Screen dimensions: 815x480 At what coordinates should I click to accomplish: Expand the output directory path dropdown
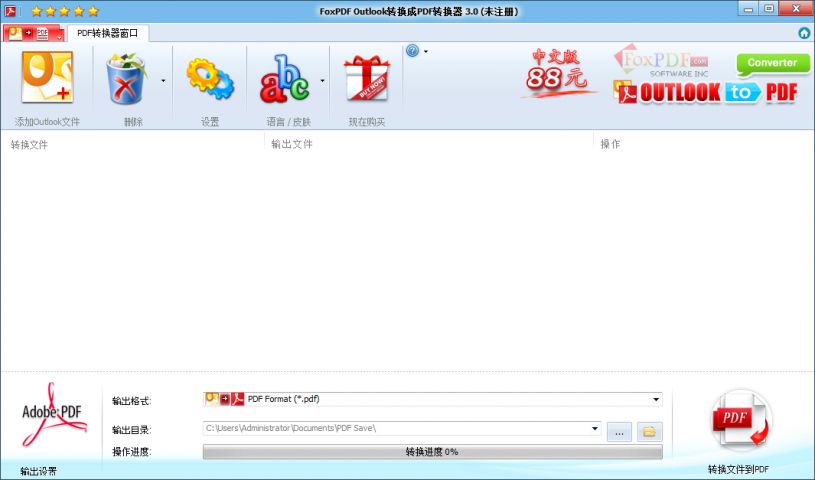(595, 429)
